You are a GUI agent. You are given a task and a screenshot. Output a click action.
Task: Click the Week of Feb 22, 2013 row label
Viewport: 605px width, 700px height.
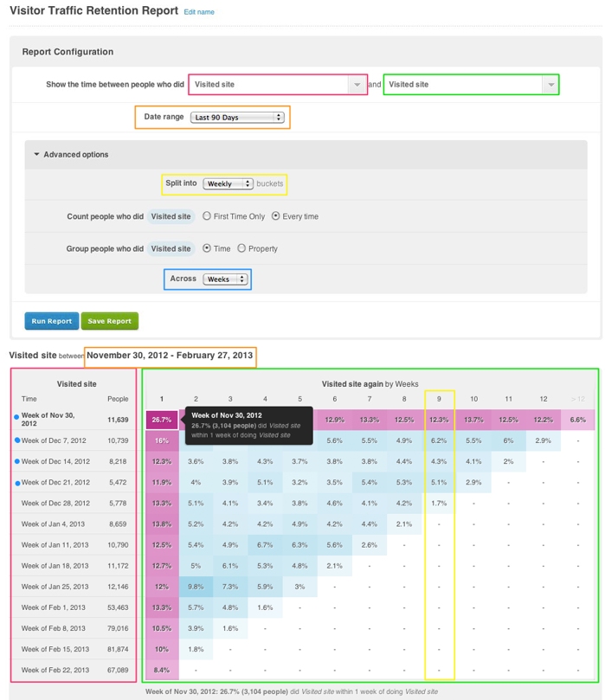55,670
